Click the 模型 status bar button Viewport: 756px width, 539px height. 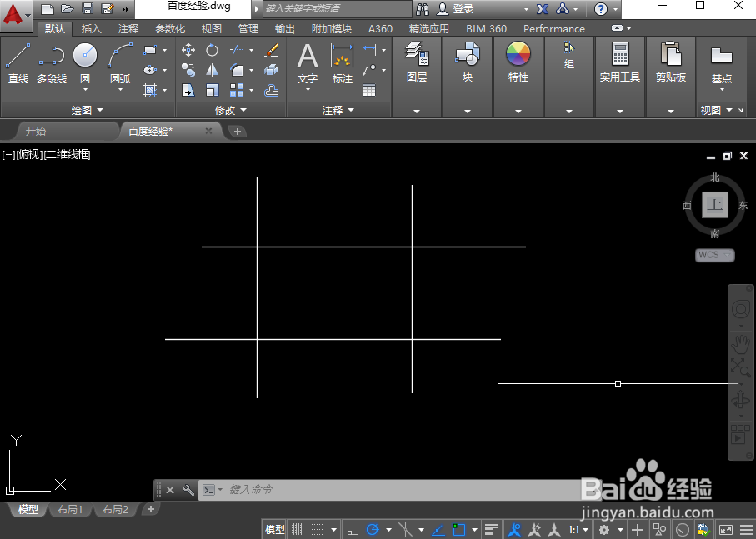click(x=275, y=530)
